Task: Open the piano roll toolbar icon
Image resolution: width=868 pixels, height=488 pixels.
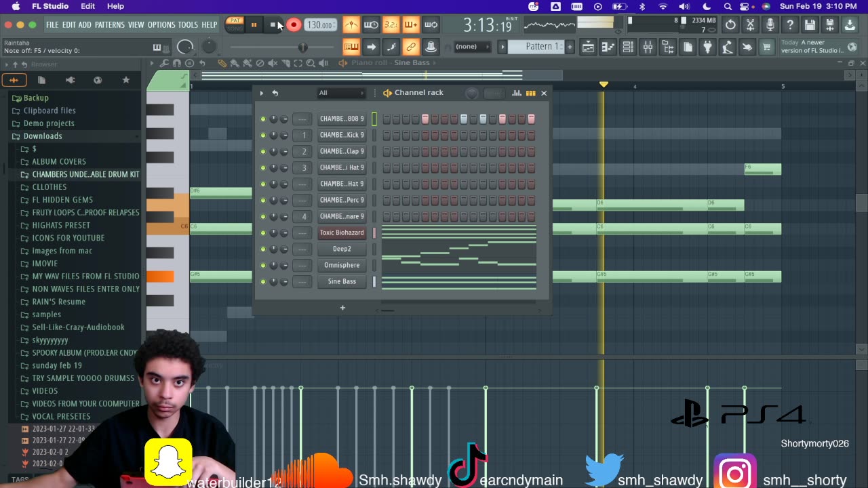Action: click(608, 47)
